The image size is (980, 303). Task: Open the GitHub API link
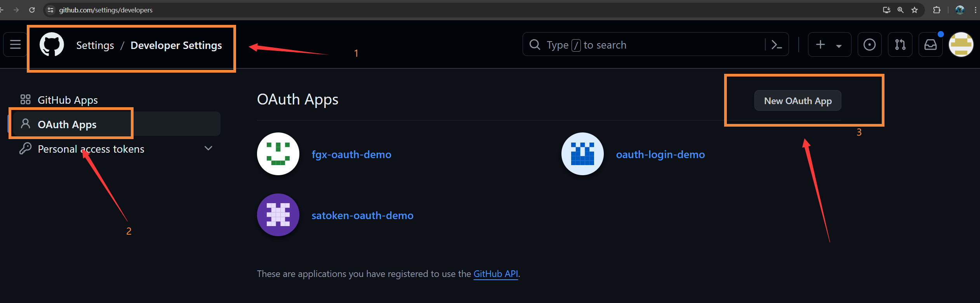pos(495,274)
